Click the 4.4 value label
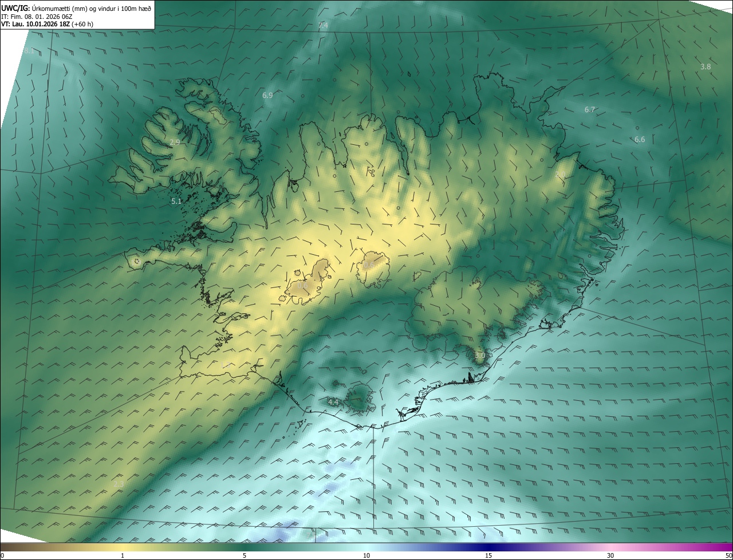Screen dimensions: 733x560 333,403
